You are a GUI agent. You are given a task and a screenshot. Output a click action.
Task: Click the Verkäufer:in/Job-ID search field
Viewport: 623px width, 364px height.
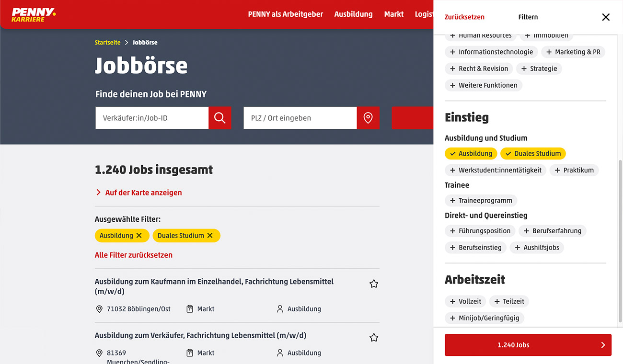(152, 118)
